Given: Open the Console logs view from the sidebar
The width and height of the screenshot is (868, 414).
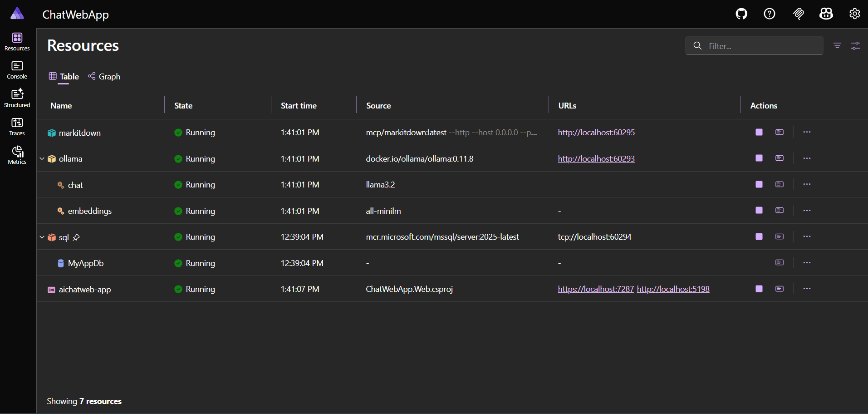Looking at the screenshot, I should (17, 69).
